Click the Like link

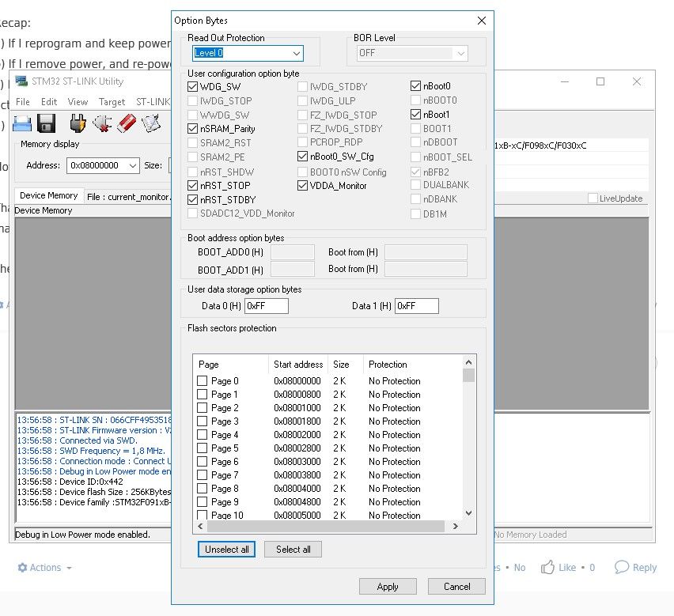pyautogui.click(x=567, y=568)
